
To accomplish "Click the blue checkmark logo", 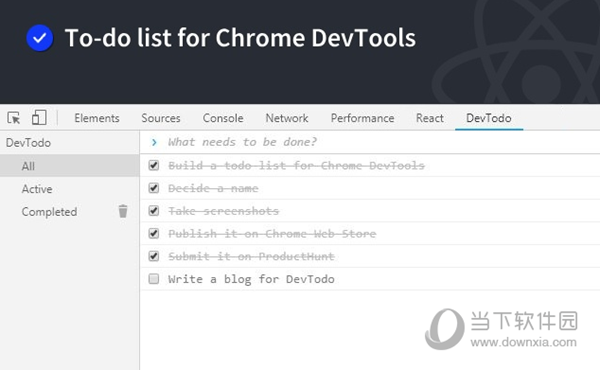I will point(40,38).
